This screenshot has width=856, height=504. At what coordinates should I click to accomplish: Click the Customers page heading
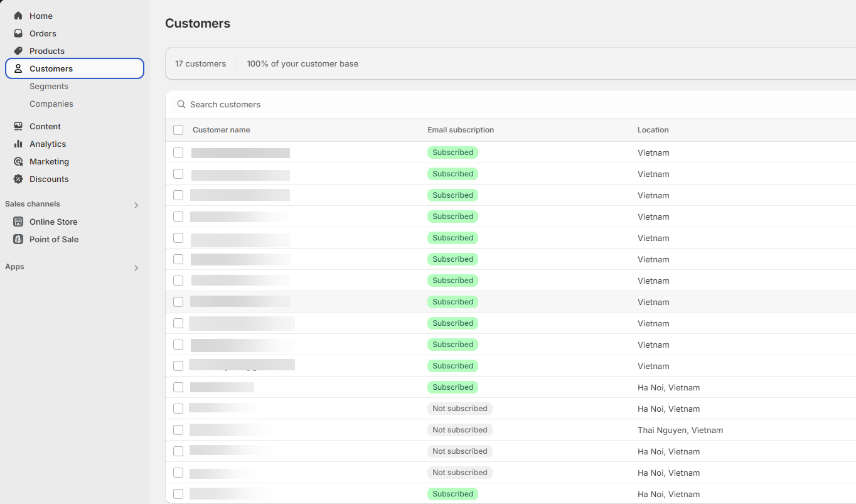tap(198, 23)
